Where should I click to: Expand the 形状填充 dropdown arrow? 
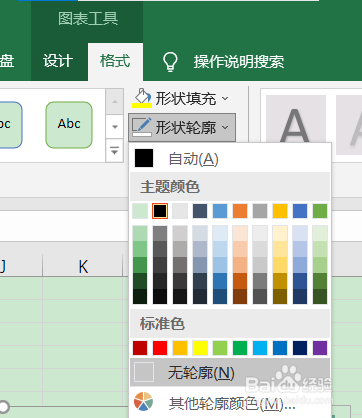225,98
